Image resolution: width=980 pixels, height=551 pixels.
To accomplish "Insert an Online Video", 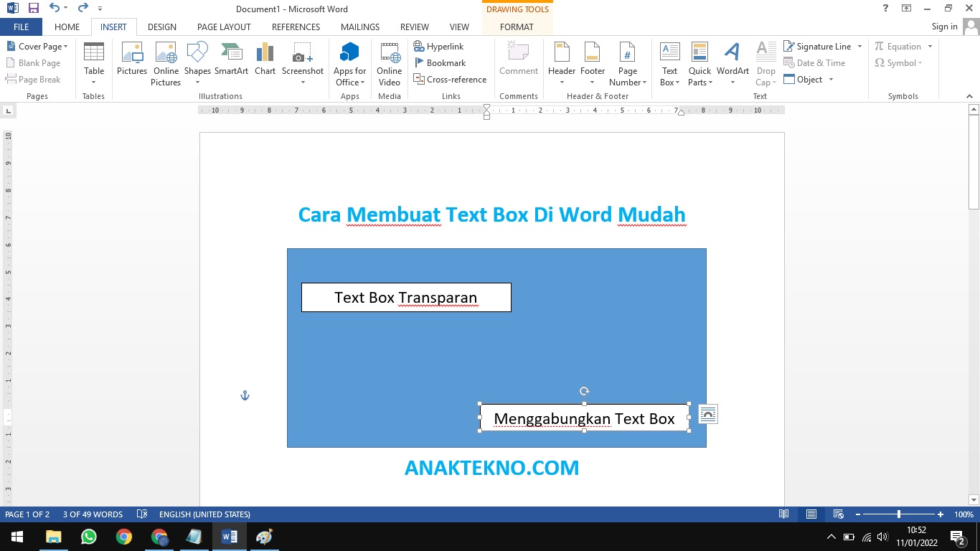I will pos(390,64).
